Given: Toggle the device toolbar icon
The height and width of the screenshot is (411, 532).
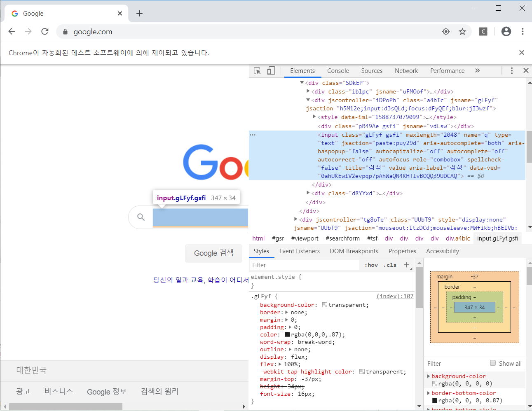Looking at the screenshot, I should (x=271, y=71).
